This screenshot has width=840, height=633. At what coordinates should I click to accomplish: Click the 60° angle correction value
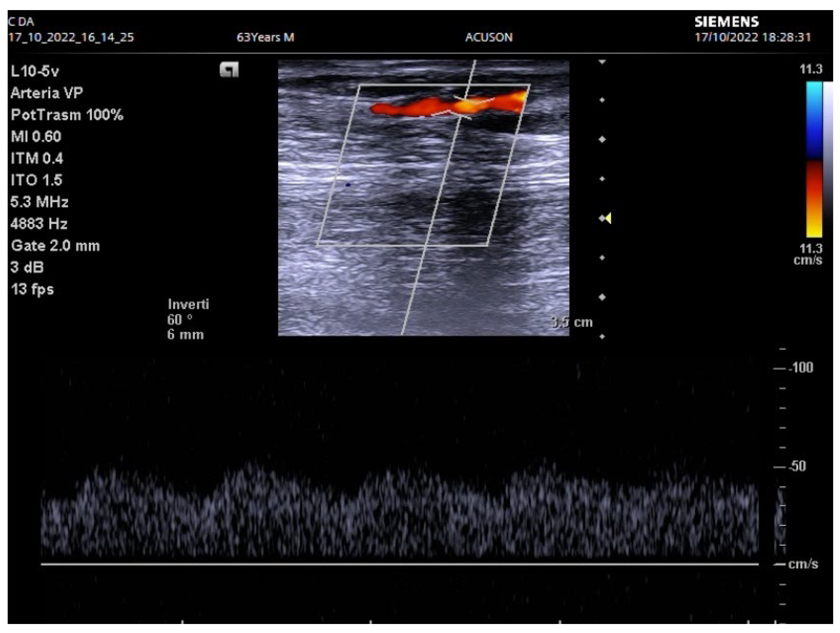click(x=179, y=319)
